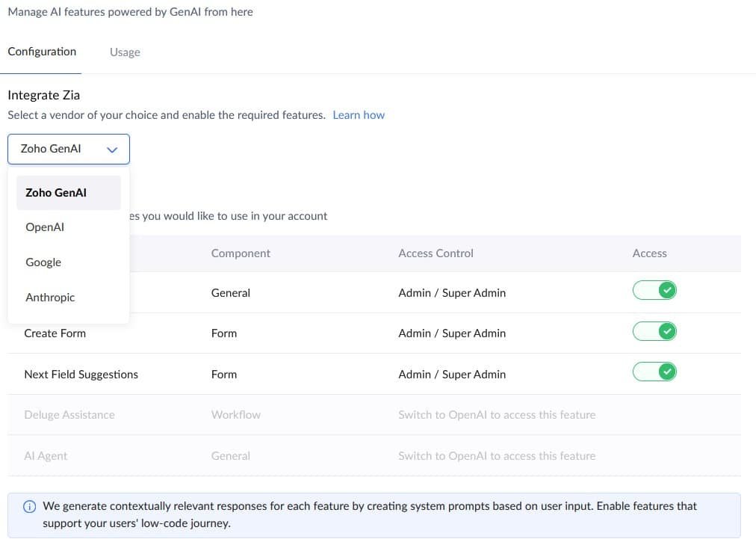The height and width of the screenshot is (545, 756).
Task: Toggle off access in the first General row
Action: 654,291
